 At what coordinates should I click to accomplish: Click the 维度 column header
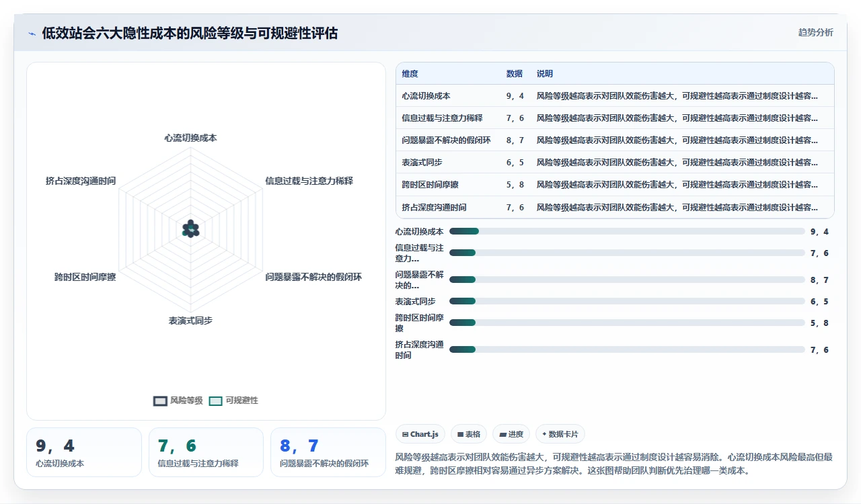(410, 74)
